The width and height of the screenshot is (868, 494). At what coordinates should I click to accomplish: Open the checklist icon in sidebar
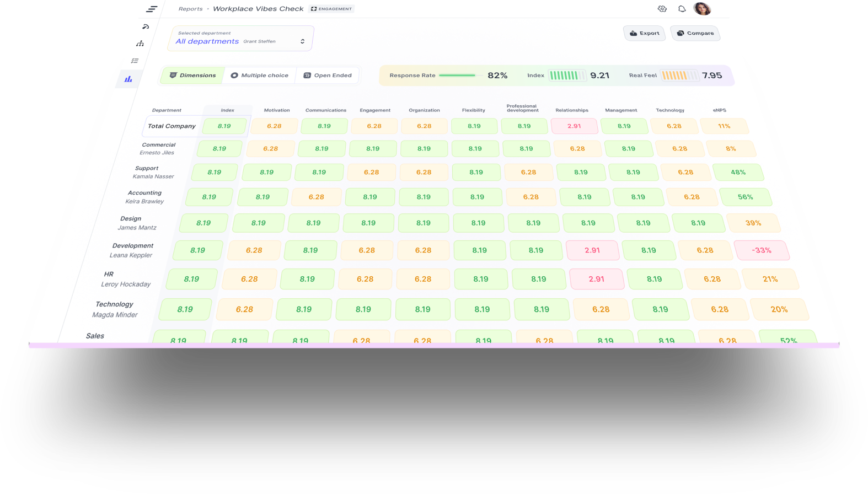click(135, 61)
